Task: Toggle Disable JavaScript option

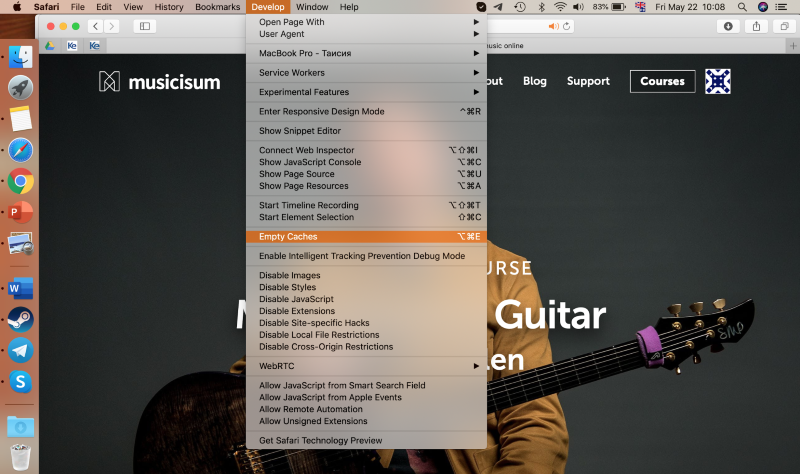Action: click(x=366, y=299)
